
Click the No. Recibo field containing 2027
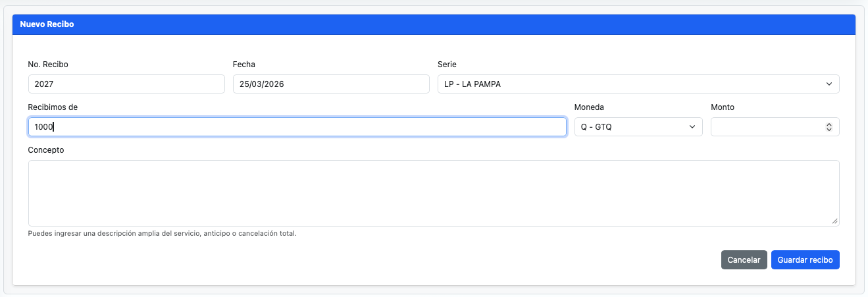pos(126,84)
